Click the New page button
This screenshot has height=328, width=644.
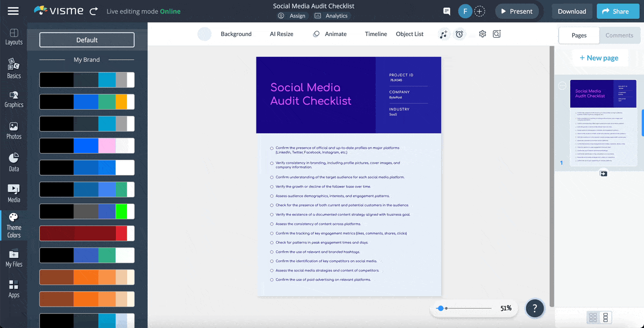click(599, 57)
